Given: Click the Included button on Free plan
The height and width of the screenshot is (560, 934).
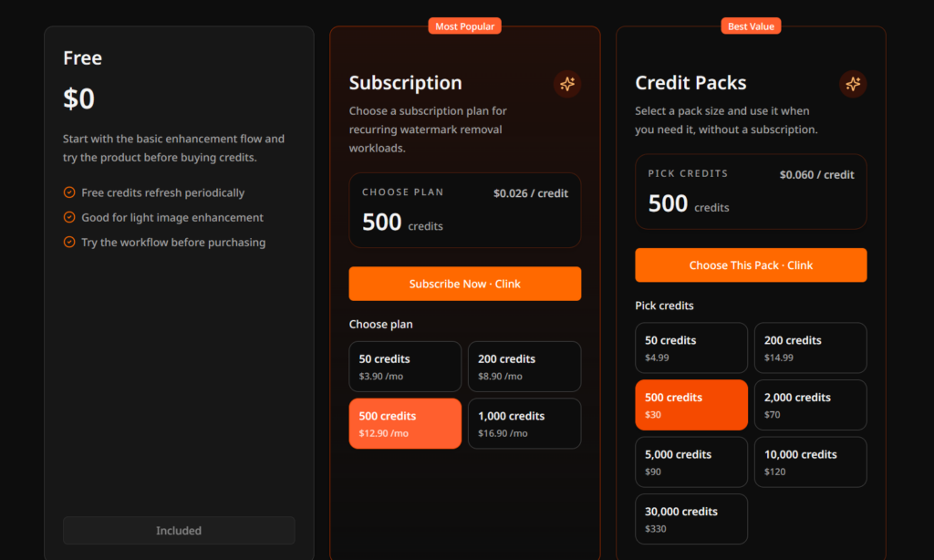Looking at the screenshot, I should (179, 530).
